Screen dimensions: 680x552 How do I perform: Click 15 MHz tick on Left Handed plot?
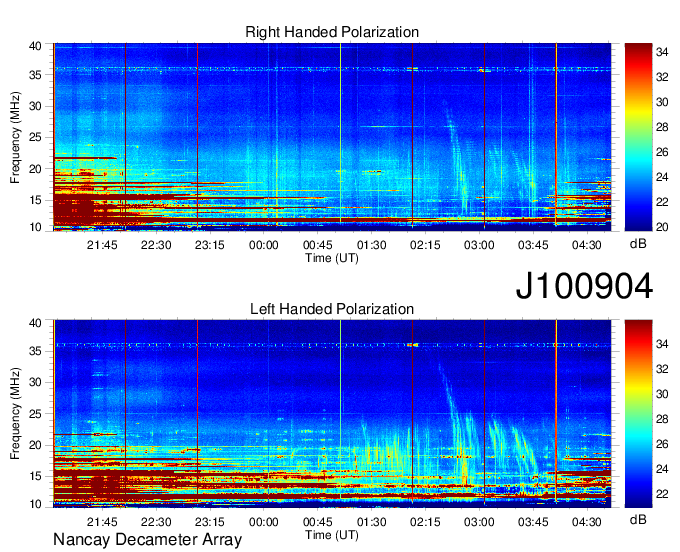35,477
